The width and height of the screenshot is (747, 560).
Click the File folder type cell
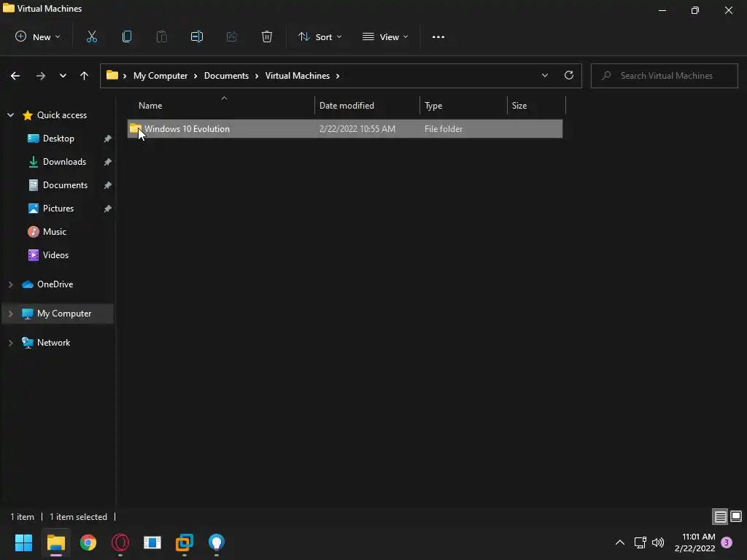coord(444,129)
